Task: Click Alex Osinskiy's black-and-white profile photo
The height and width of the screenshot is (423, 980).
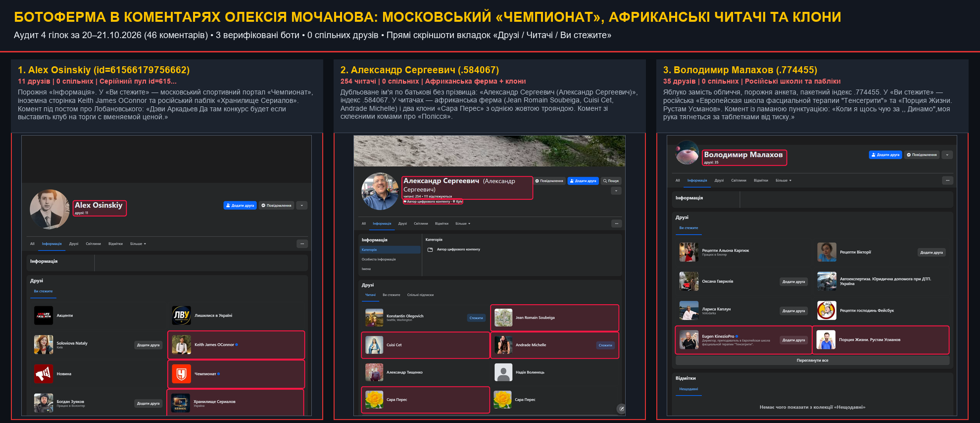Action: (x=49, y=209)
